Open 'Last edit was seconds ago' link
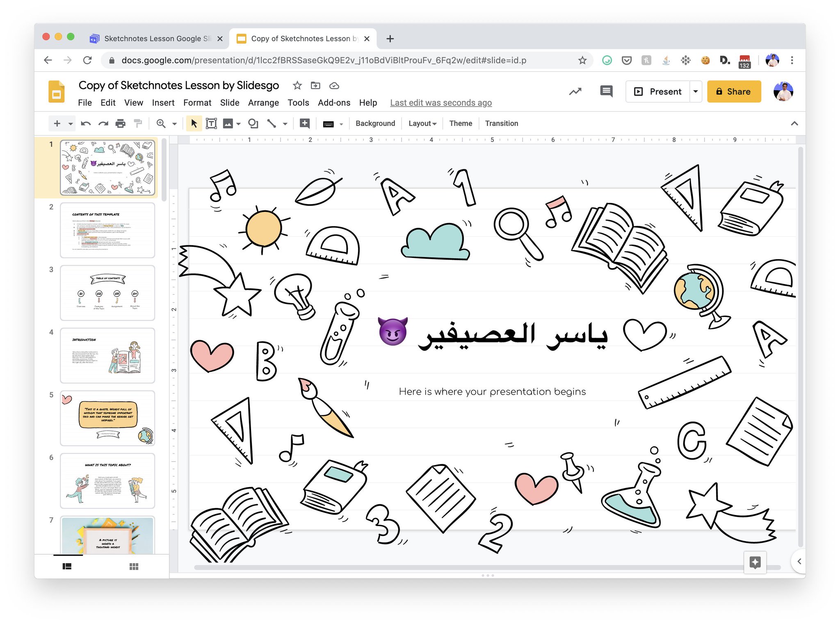The height and width of the screenshot is (624, 840). (441, 102)
